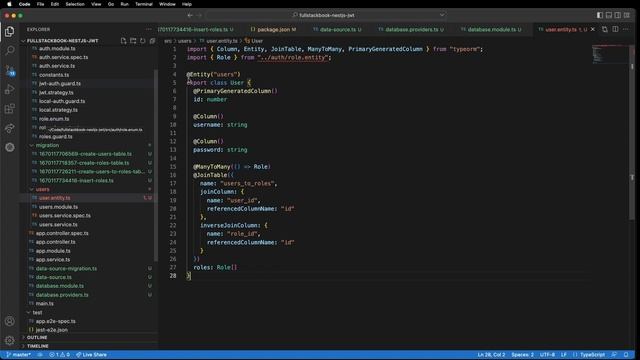The width and height of the screenshot is (640, 360).
Task: Open Run and Debug view
Action: coord(9,89)
